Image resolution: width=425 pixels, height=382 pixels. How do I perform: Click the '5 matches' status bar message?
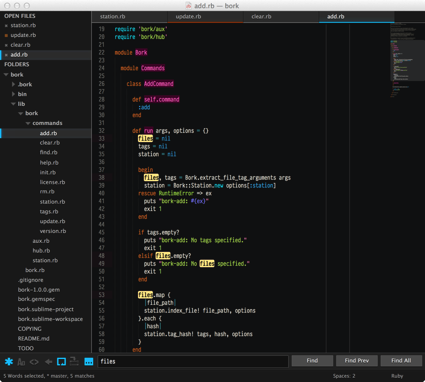[82, 376]
